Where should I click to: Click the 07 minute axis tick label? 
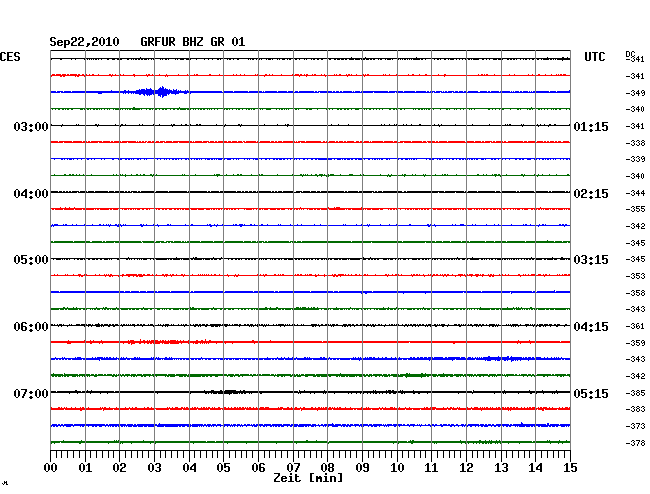(293, 468)
